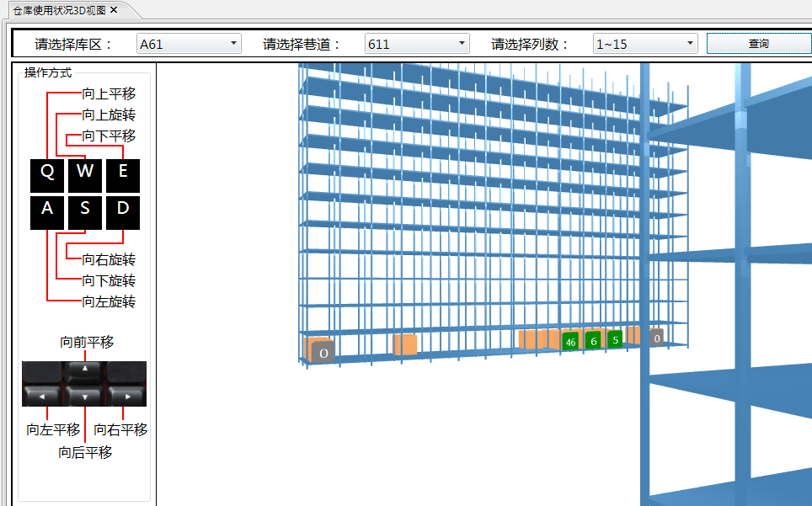Click the 操作方式 group title

tap(48, 72)
